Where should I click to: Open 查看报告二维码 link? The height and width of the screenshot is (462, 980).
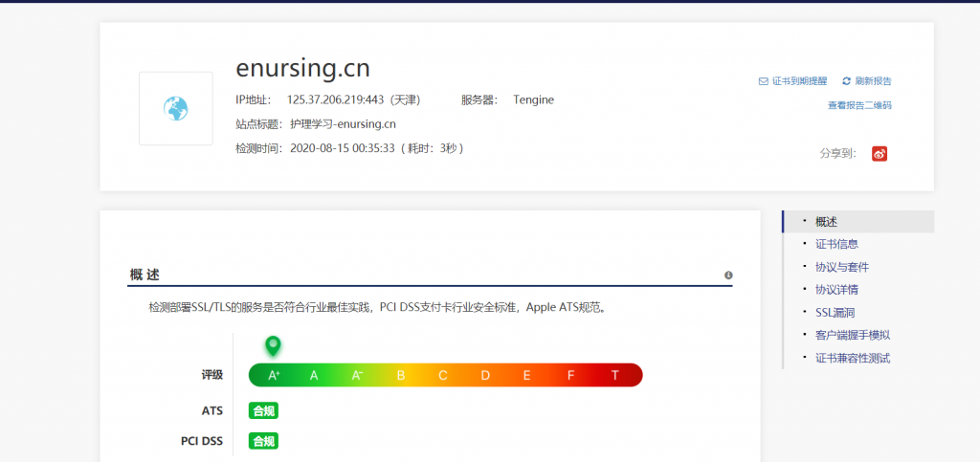point(859,105)
